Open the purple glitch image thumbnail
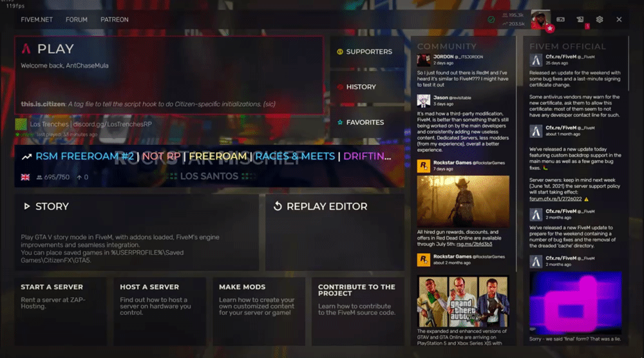 [575, 303]
